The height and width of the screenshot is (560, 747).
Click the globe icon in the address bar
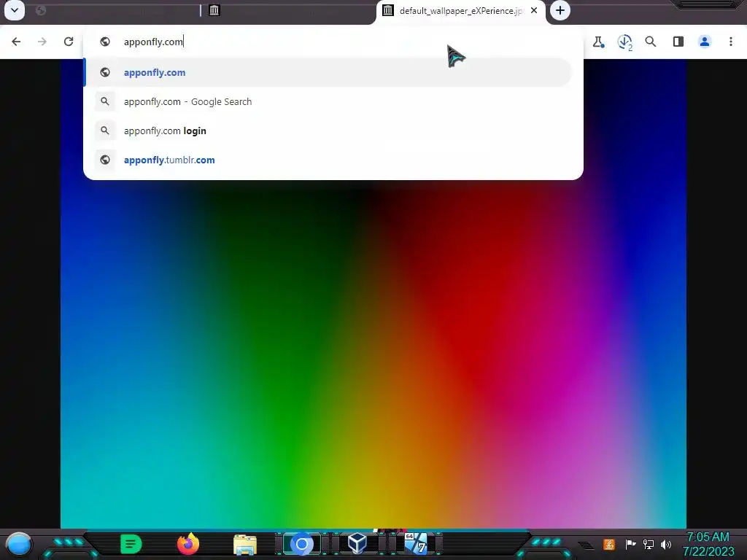click(105, 42)
